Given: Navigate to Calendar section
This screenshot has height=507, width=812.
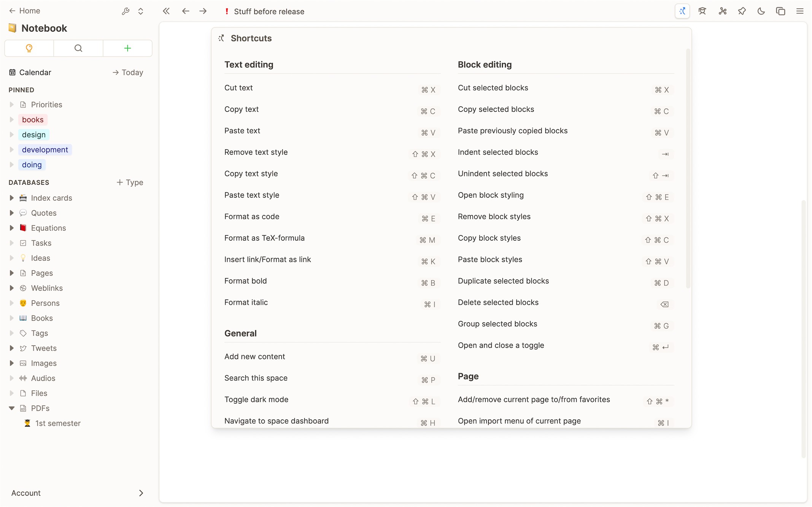Looking at the screenshot, I should point(35,73).
